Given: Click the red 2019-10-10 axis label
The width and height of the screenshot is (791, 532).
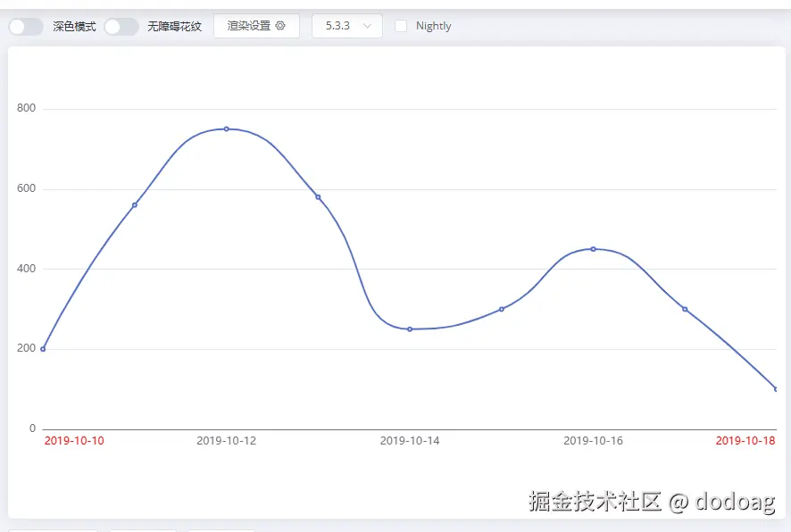Looking at the screenshot, I should coord(75,440).
